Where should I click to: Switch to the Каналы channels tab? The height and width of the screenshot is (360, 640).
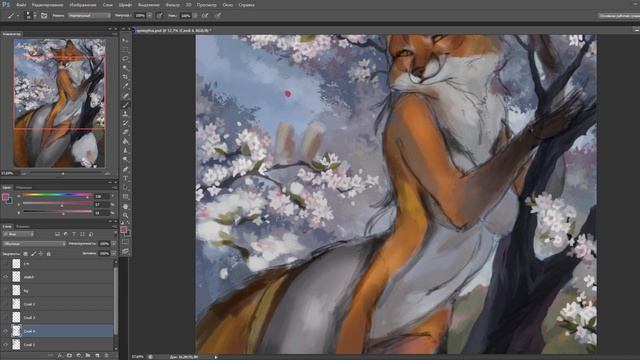pyautogui.click(x=23, y=226)
